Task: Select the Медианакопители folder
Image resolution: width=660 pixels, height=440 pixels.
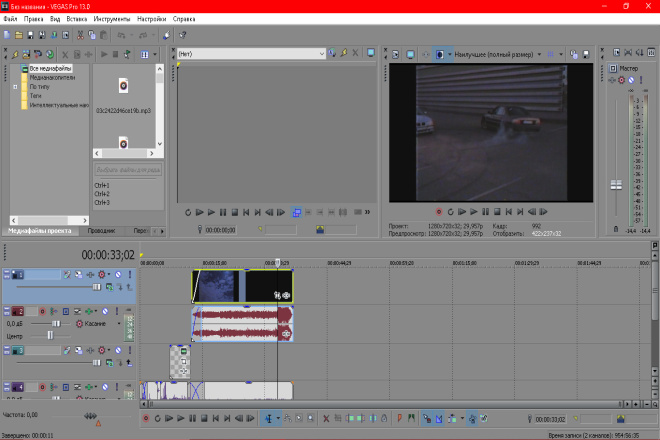Action: 52,77
